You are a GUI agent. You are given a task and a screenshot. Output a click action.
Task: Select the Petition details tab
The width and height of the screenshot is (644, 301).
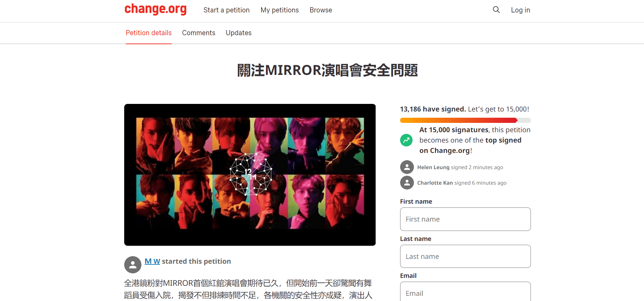[x=149, y=33]
